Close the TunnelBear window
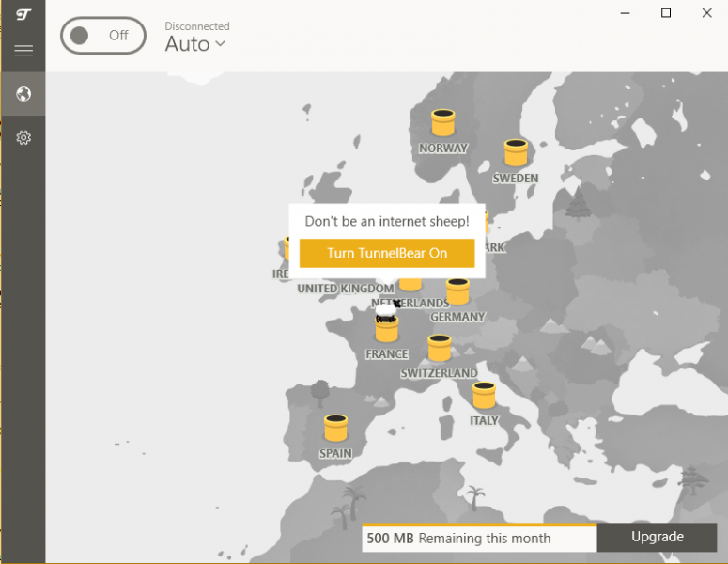 point(706,13)
